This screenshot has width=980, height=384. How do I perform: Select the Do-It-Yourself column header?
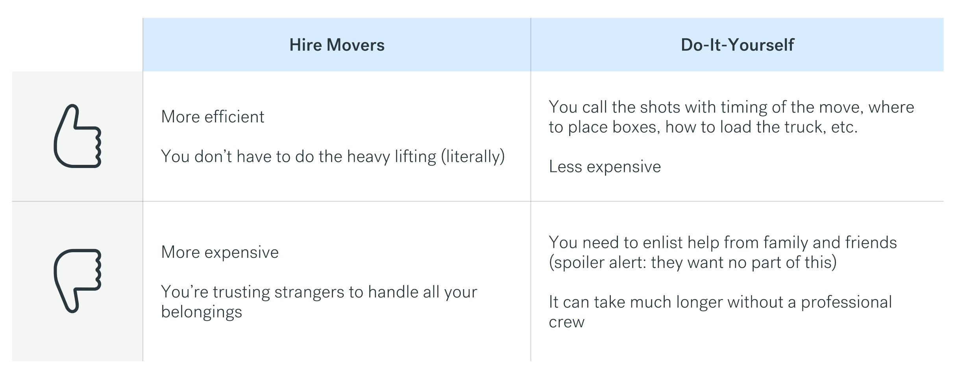[737, 45]
